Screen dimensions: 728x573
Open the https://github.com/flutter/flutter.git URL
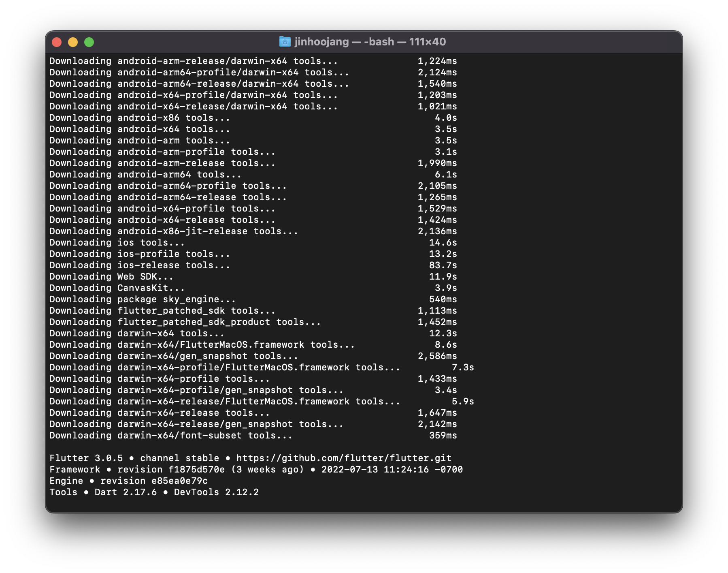coord(344,458)
